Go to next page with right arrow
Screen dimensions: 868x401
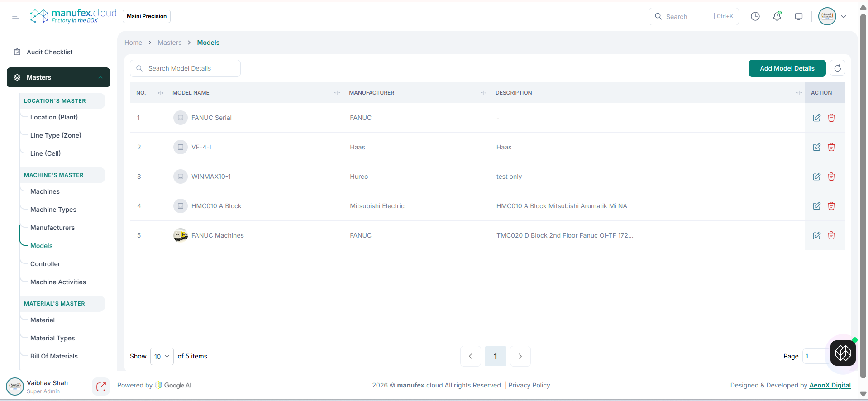[520, 356]
